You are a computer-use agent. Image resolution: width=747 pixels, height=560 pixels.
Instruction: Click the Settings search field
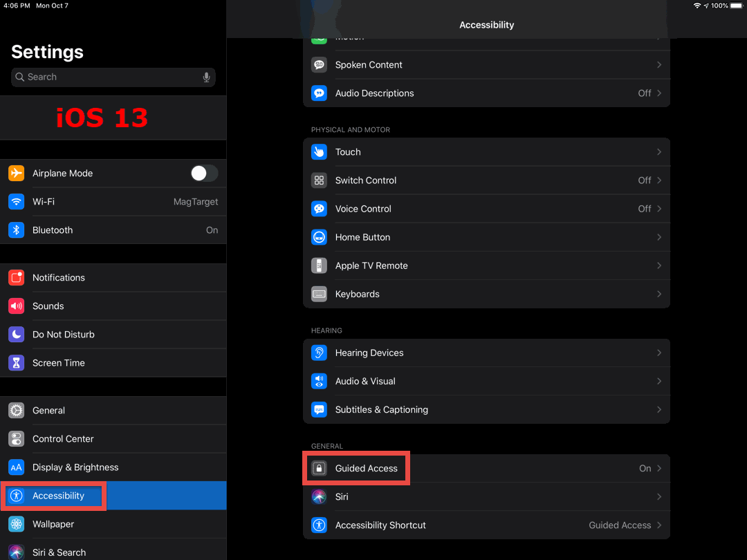point(113,77)
